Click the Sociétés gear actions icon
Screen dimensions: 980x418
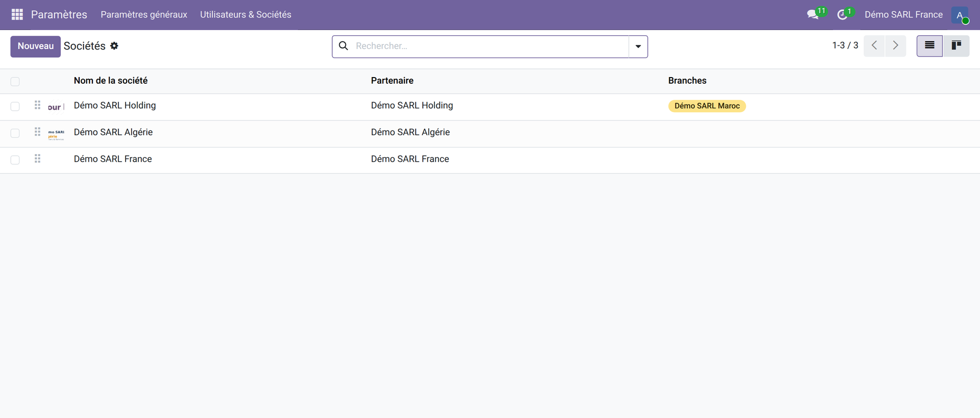point(114,46)
